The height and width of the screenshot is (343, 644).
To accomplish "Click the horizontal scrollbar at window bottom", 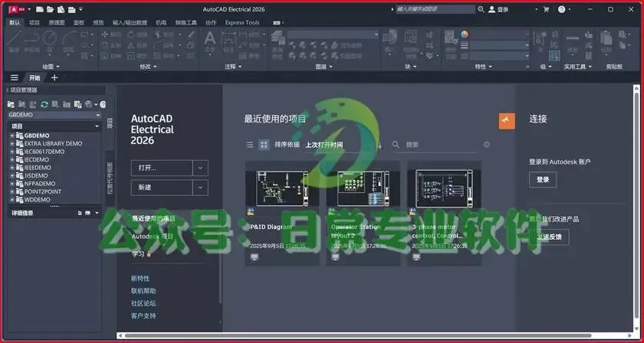I will (x=357, y=335).
